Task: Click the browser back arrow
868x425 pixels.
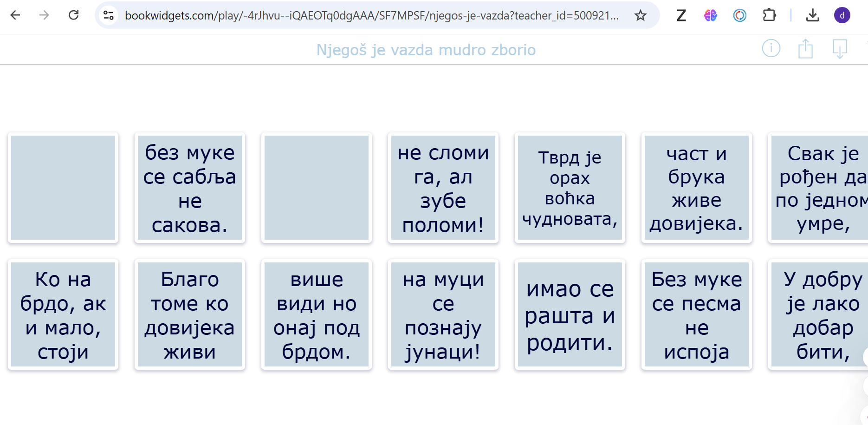Action: point(15,15)
